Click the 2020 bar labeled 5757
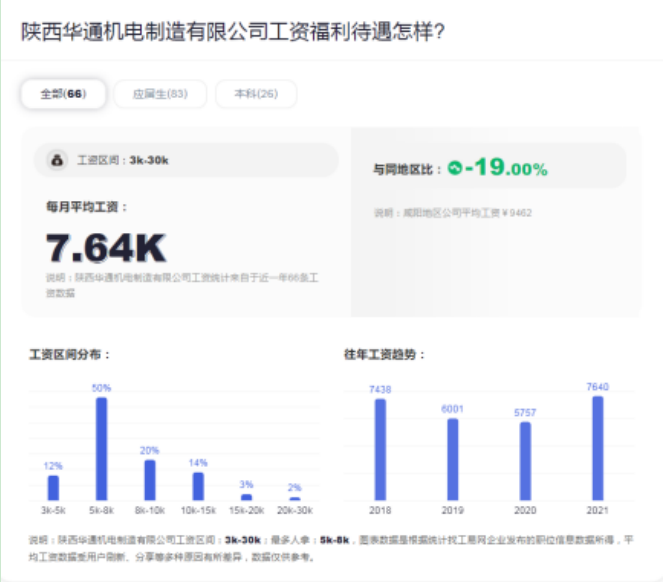The height and width of the screenshot is (582, 663). coord(525,461)
